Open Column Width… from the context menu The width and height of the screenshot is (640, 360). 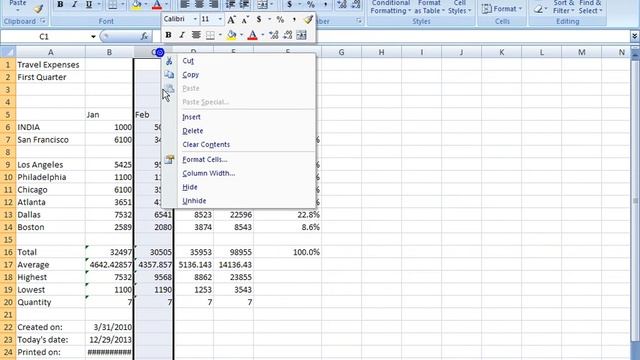point(209,173)
